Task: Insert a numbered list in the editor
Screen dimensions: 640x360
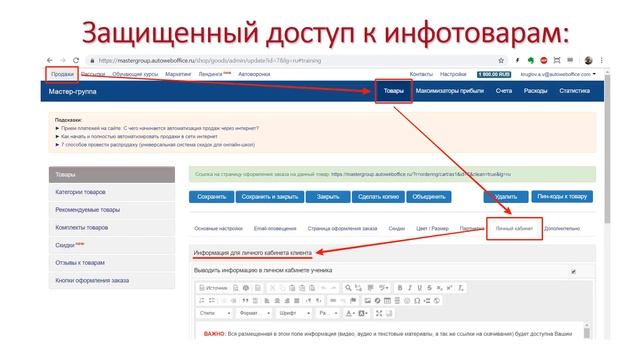Action: coord(201,301)
